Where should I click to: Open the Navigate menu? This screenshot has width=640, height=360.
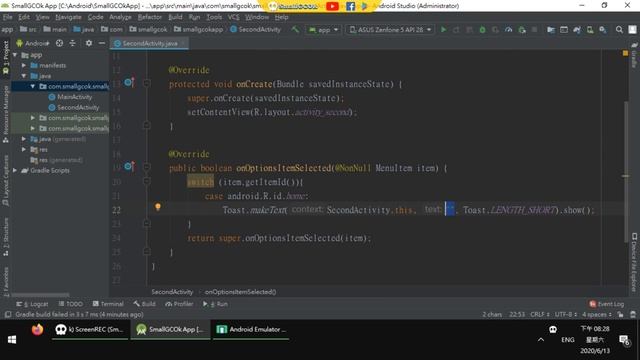[x=69, y=17]
